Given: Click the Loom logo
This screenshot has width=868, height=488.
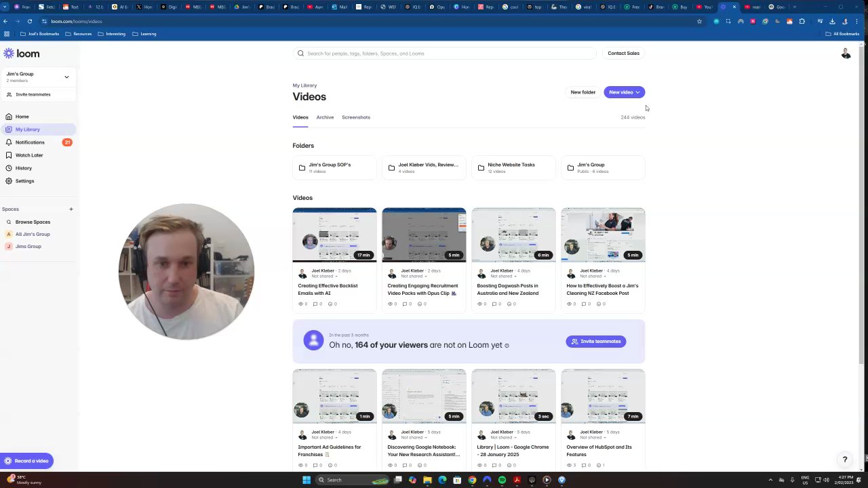Looking at the screenshot, I should click(21, 54).
